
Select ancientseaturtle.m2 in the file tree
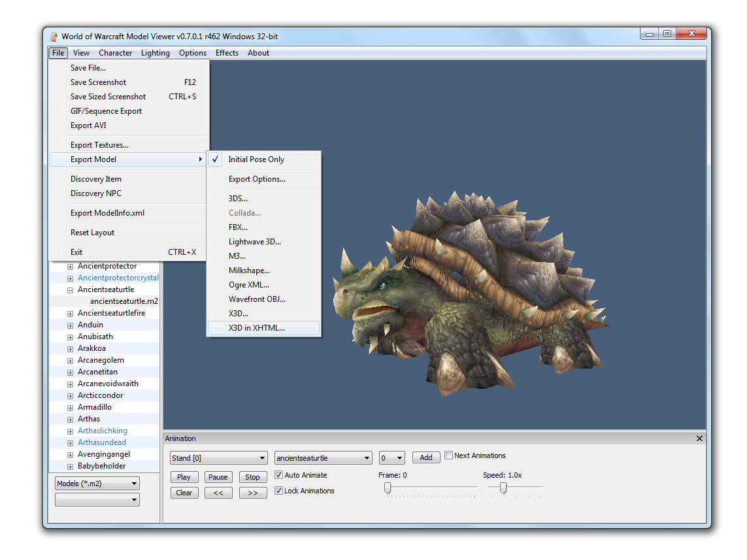pos(124,301)
